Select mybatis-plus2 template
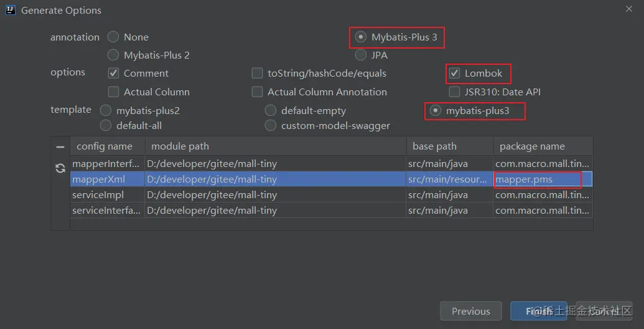The image size is (644, 329). [106, 111]
